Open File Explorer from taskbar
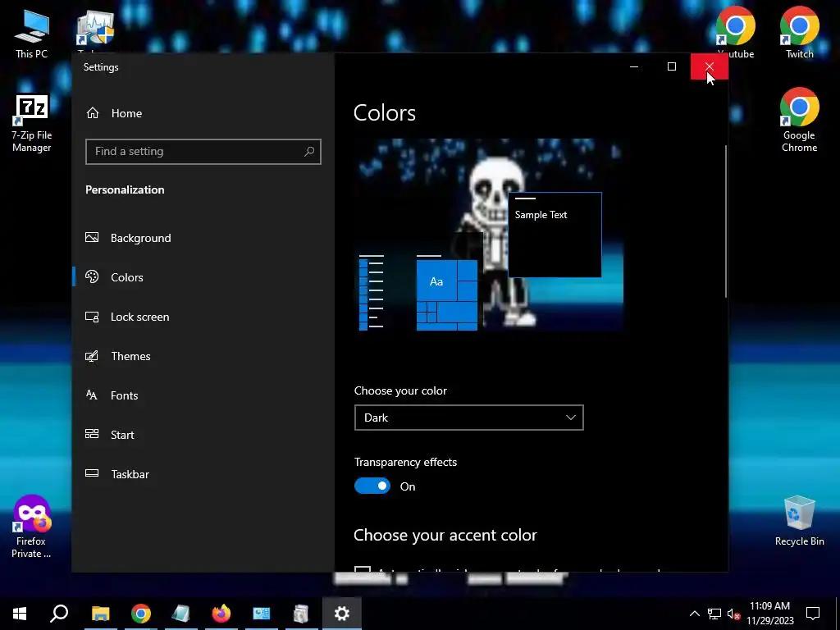Image resolution: width=840 pixels, height=630 pixels. coord(100,614)
